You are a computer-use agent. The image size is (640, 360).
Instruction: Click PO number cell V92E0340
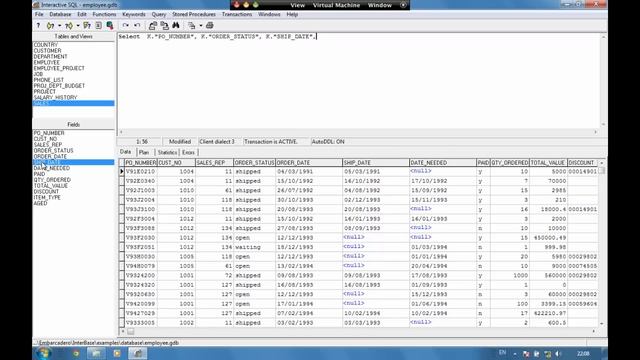pos(141,181)
